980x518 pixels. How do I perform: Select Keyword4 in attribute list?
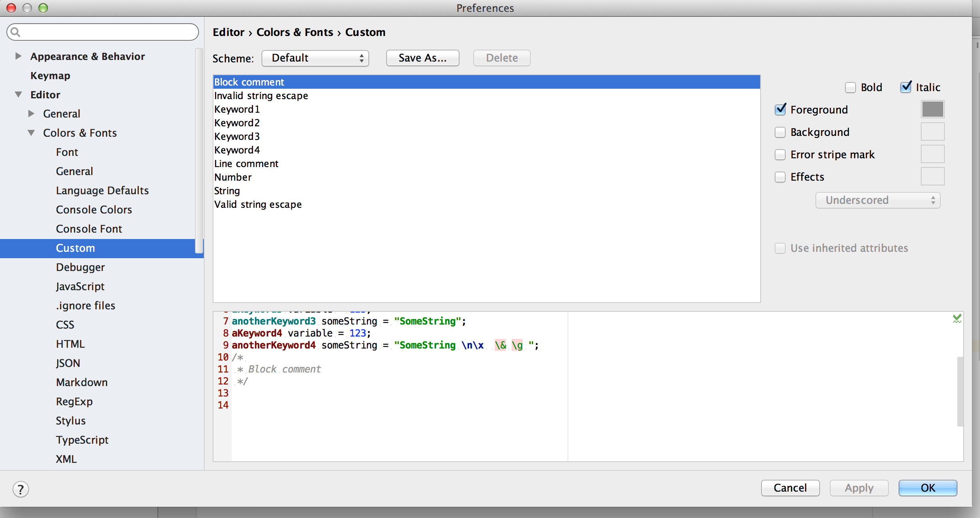(486, 150)
